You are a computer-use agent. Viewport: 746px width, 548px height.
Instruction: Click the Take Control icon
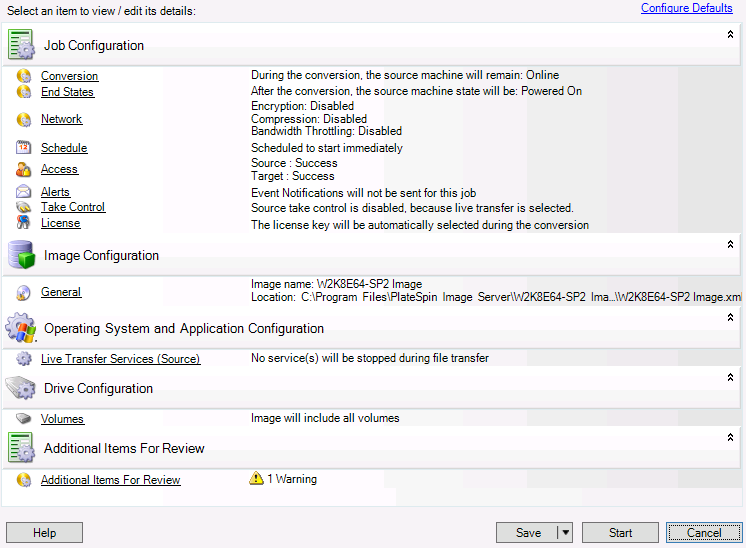click(x=23, y=207)
